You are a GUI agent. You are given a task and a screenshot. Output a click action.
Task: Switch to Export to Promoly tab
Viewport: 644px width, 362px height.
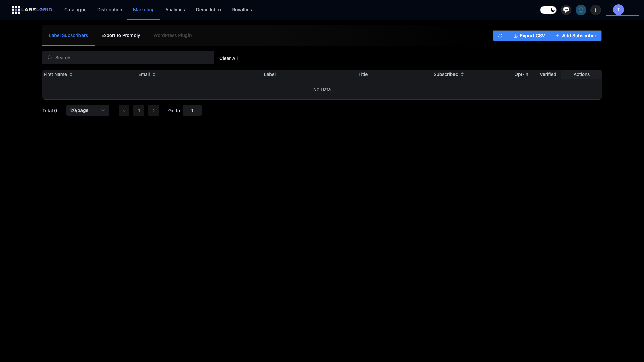point(120,35)
